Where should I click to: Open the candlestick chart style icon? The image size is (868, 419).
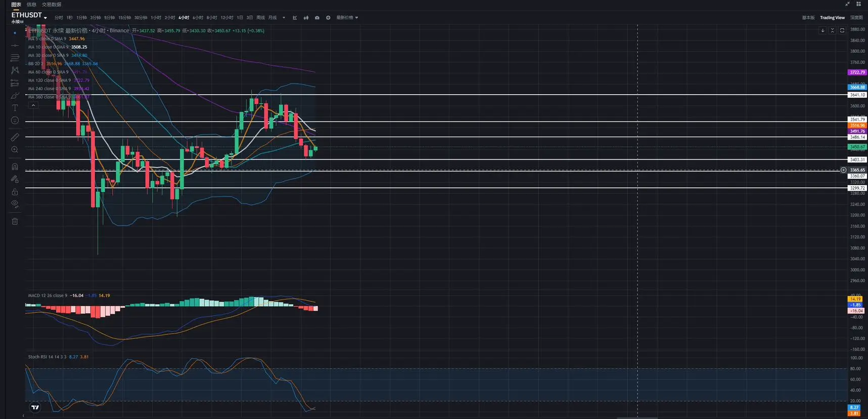point(306,18)
